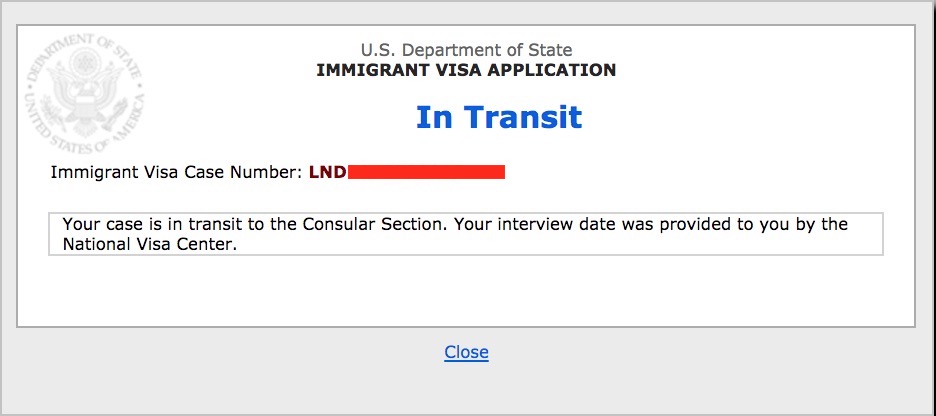Click the 'Immigrant Visa Case Number:' label
The width and height of the screenshot is (936, 416).
tap(177, 172)
